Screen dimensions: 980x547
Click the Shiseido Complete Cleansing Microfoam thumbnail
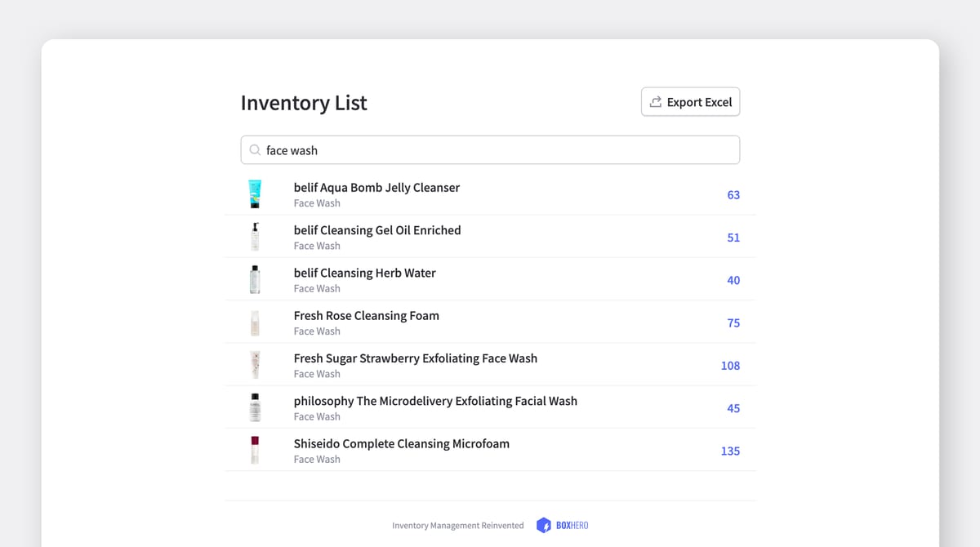pyautogui.click(x=254, y=450)
